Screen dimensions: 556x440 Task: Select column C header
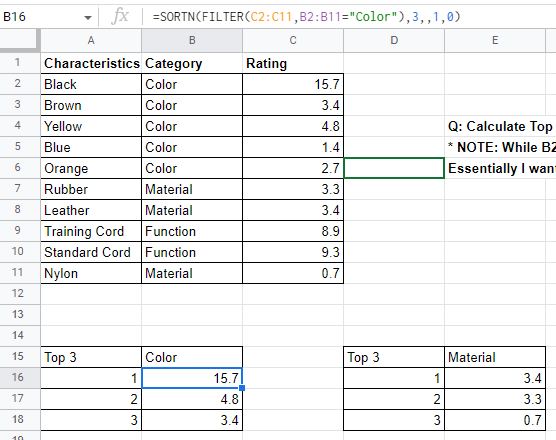(x=293, y=40)
